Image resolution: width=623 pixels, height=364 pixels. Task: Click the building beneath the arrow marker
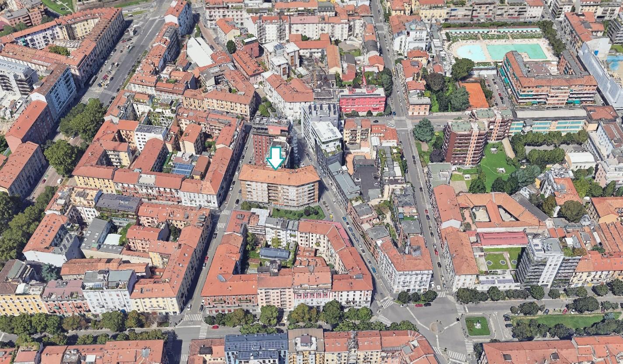click(x=280, y=186)
